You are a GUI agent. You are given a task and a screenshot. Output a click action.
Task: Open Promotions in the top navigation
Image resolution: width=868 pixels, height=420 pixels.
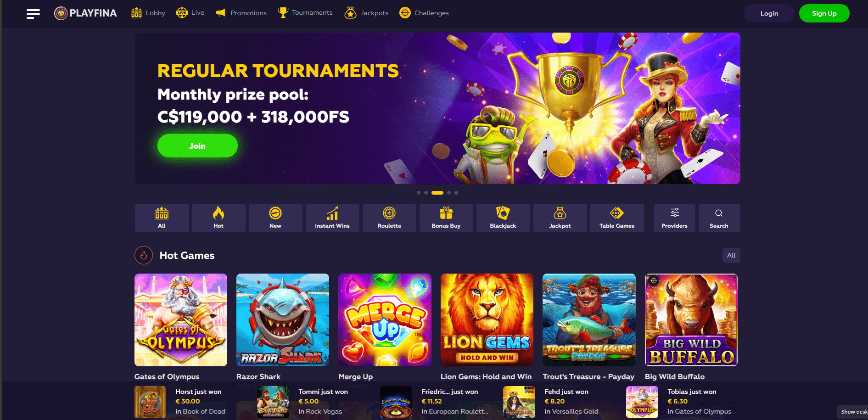(241, 13)
